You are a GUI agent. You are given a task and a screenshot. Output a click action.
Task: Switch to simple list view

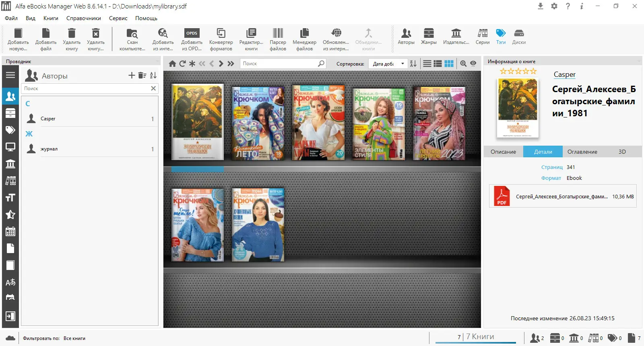pyautogui.click(x=427, y=64)
